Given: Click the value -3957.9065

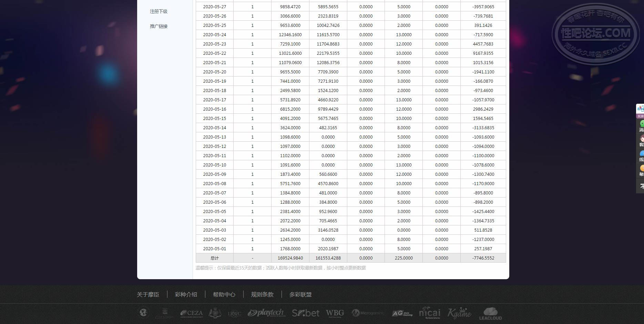Looking at the screenshot, I should pyautogui.click(x=483, y=7).
